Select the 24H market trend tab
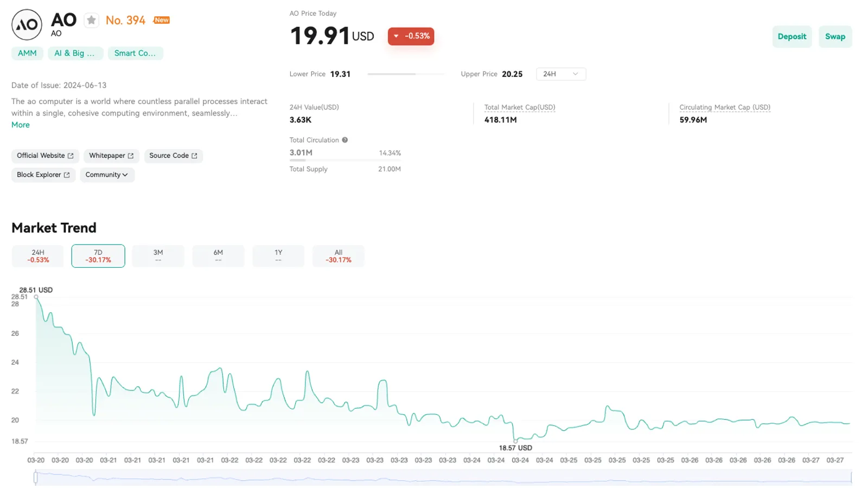868x502 pixels. (x=38, y=256)
